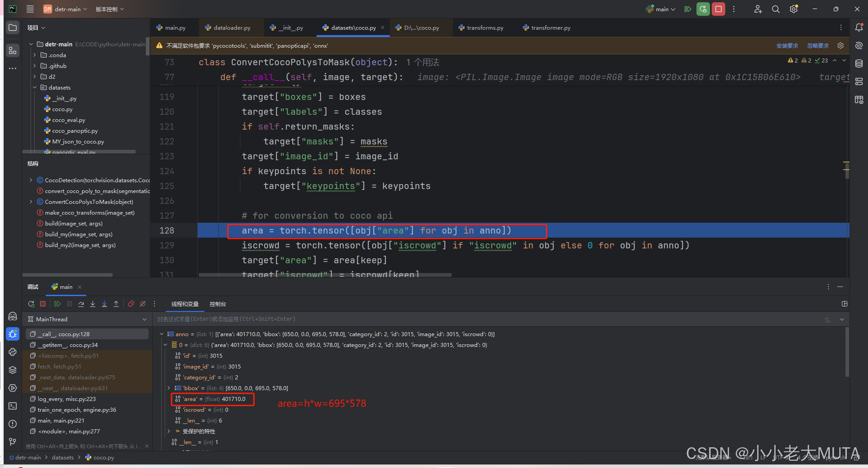Viewport: 868px width, 468px height.
Task: Rerun the debug session for main
Action: (31, 304)
